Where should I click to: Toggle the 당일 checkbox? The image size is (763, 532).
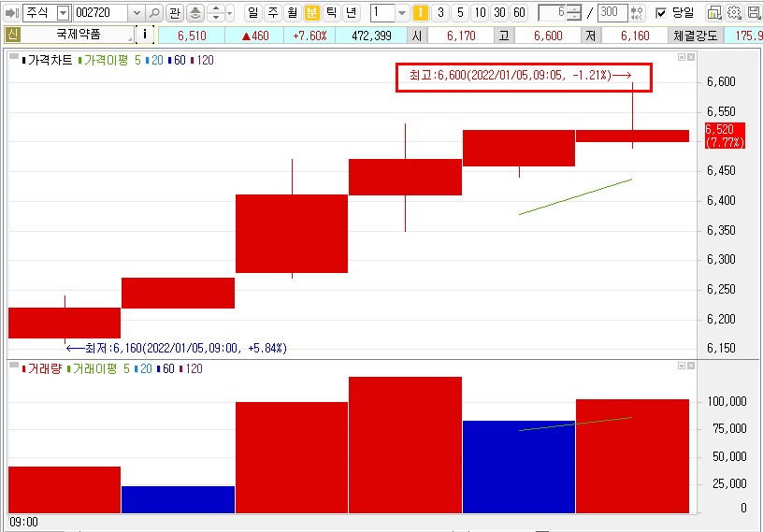tap(661, 13)
